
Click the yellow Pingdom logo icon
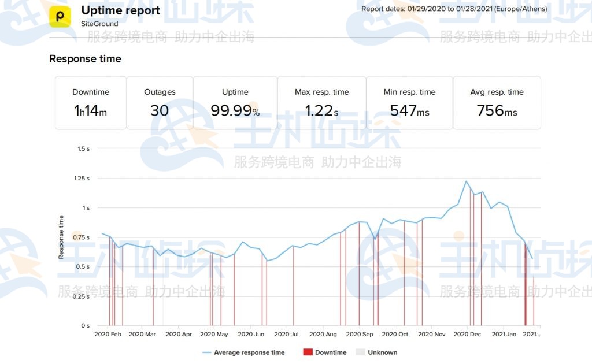click(x=60, y=17)
